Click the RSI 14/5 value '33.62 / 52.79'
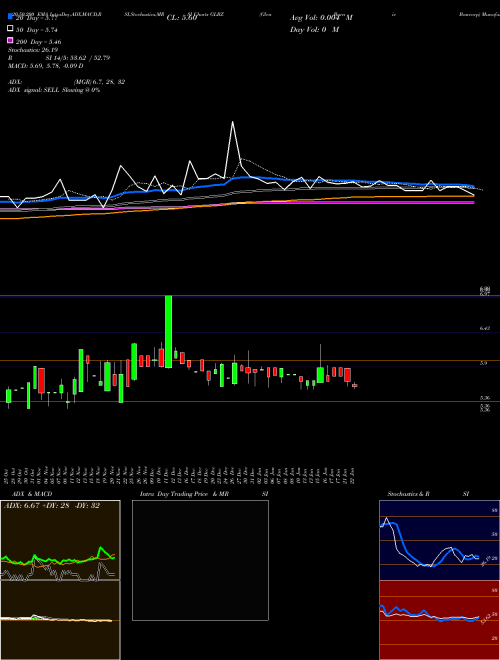 click(88, 58)
